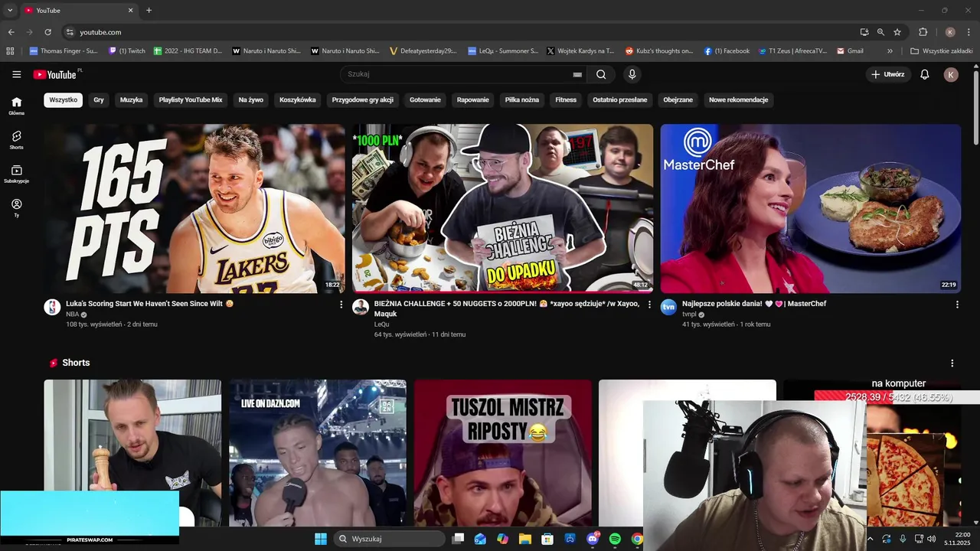Viewport: 980px width, 551px height.
Task: Open the LIVE ON DAZN.COM short
Action: pos(318,453)
